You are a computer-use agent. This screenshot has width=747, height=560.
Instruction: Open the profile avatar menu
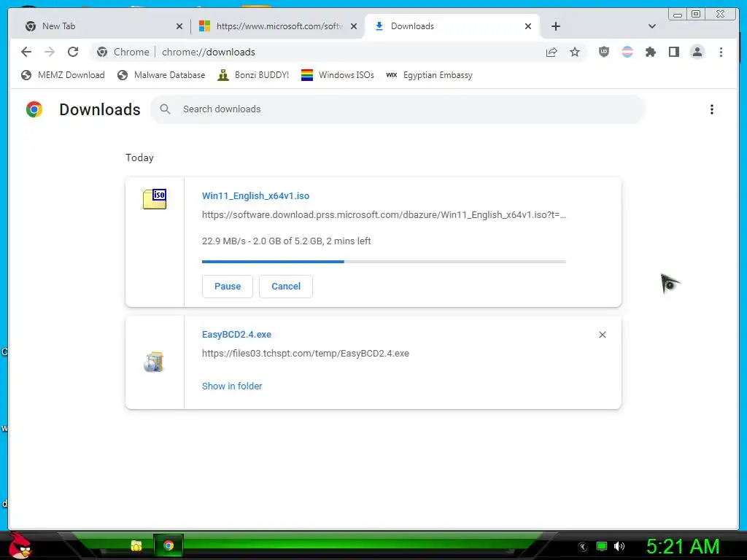(x=697, y=52)
